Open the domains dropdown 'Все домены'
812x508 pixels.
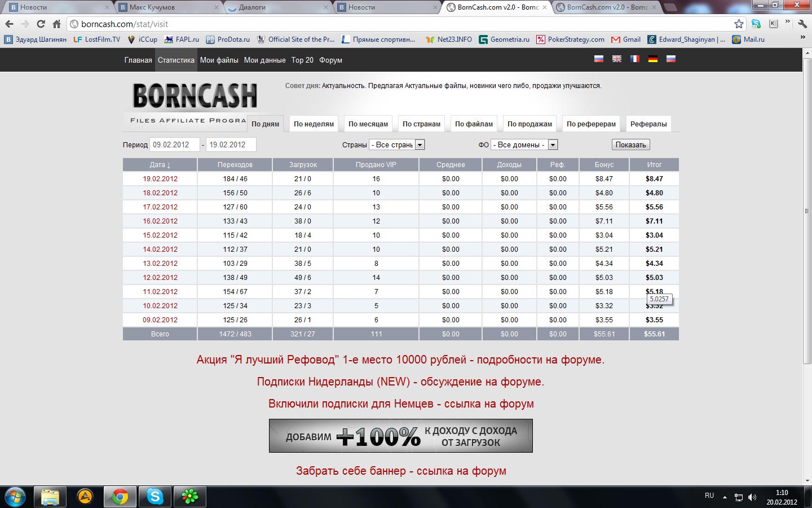(x=524, y=145)
